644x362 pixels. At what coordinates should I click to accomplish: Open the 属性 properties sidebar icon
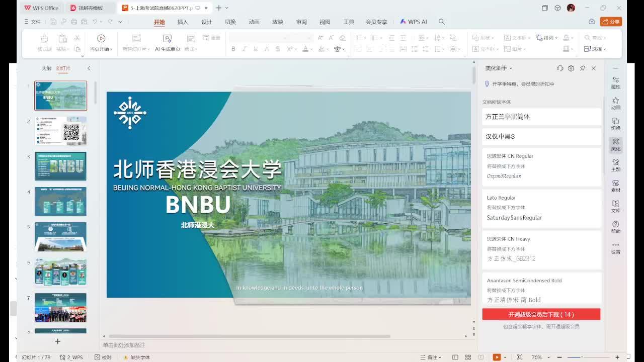click(616, 83)
